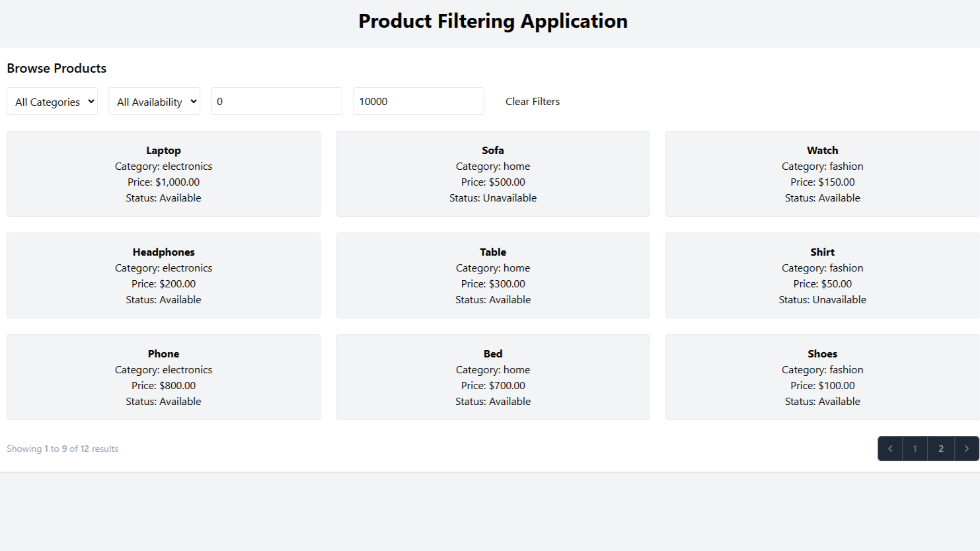Open the Watch product card
Screen dimensions: 980x551
[x=822, y=174]
